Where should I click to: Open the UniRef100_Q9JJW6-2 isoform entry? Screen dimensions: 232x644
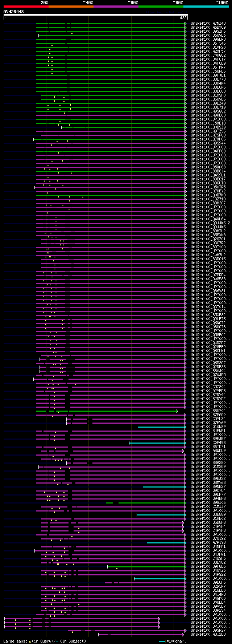point(210,223)
